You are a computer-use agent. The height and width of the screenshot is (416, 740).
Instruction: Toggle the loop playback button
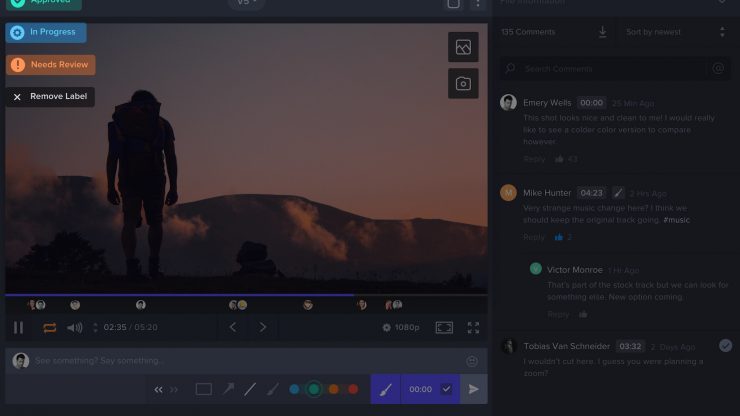pyautogui.click(x=49, y=327)
